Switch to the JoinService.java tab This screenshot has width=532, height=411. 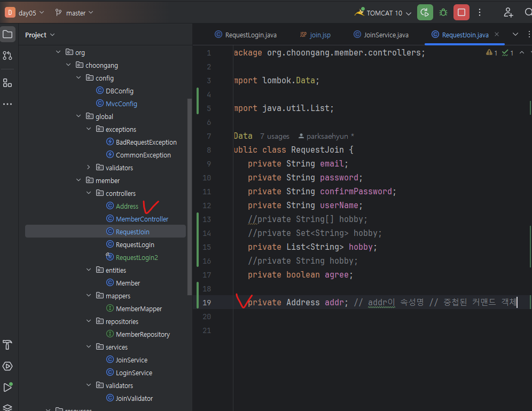pyautogui.click(x=381, y=35)
